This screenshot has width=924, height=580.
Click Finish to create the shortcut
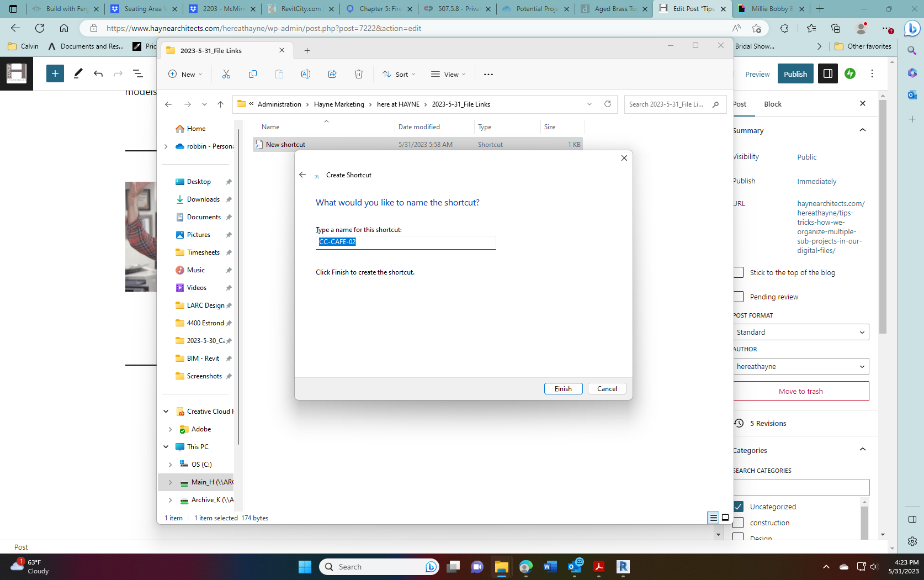tap(563, 389)
